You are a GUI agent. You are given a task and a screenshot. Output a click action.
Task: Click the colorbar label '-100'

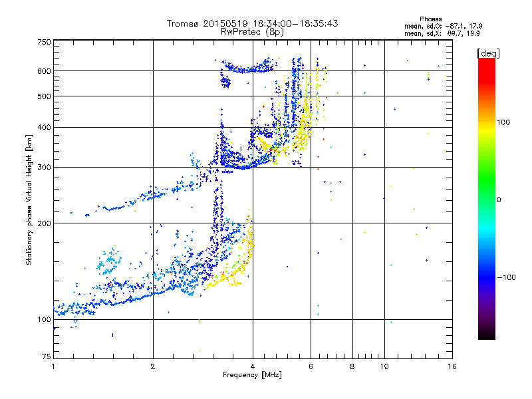[x=507, y=277]
